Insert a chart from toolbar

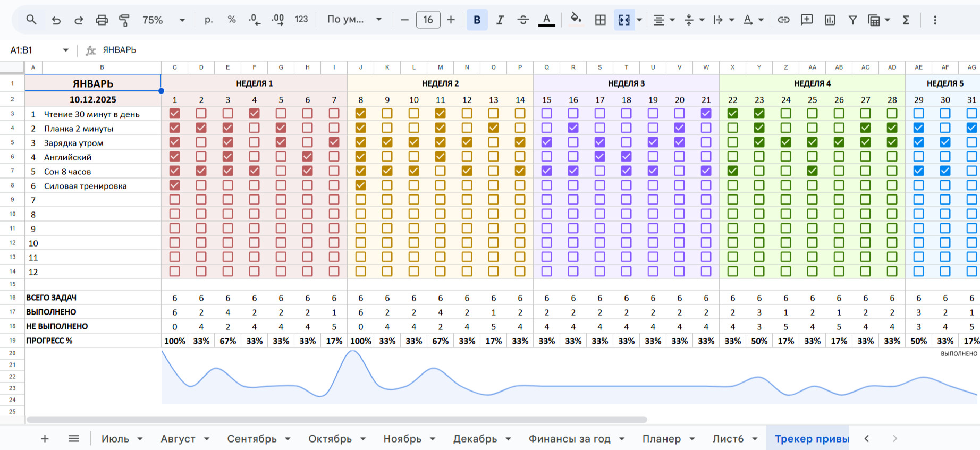tap(830, 20)
